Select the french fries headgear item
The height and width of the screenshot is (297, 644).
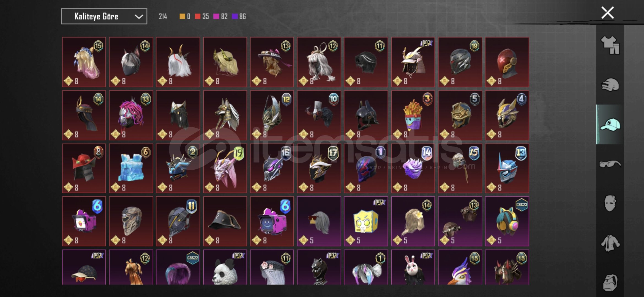click(413, 115)
